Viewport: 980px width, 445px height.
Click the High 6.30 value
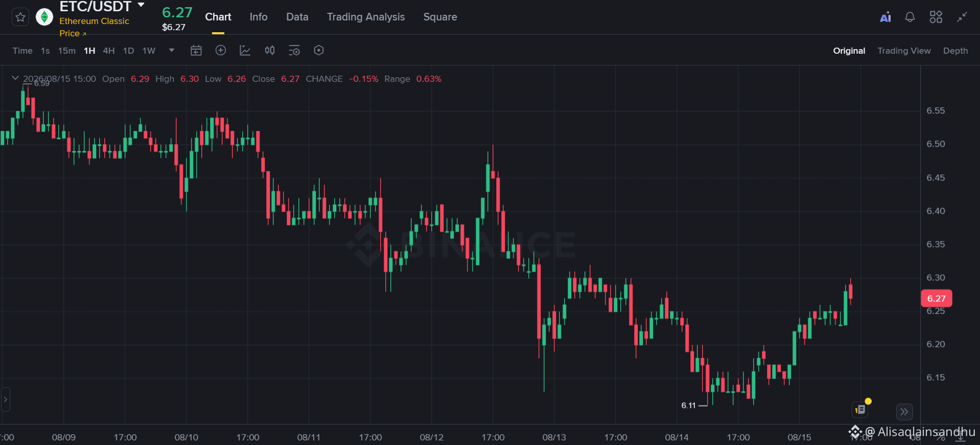pos(190,79)
